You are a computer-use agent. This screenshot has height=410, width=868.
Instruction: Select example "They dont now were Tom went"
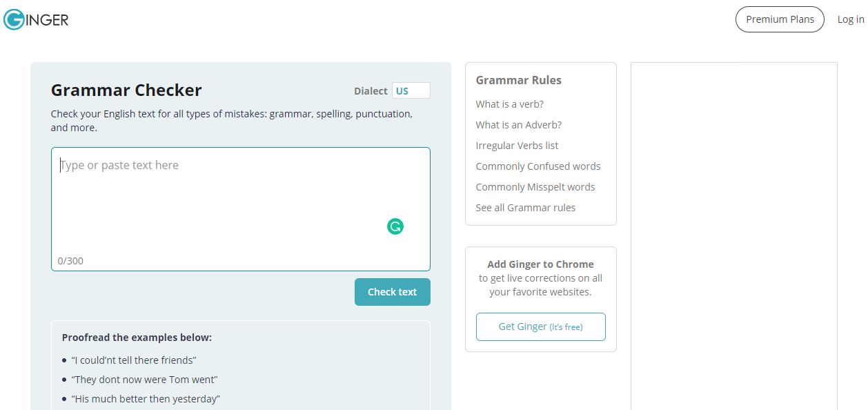pos(144,380)
